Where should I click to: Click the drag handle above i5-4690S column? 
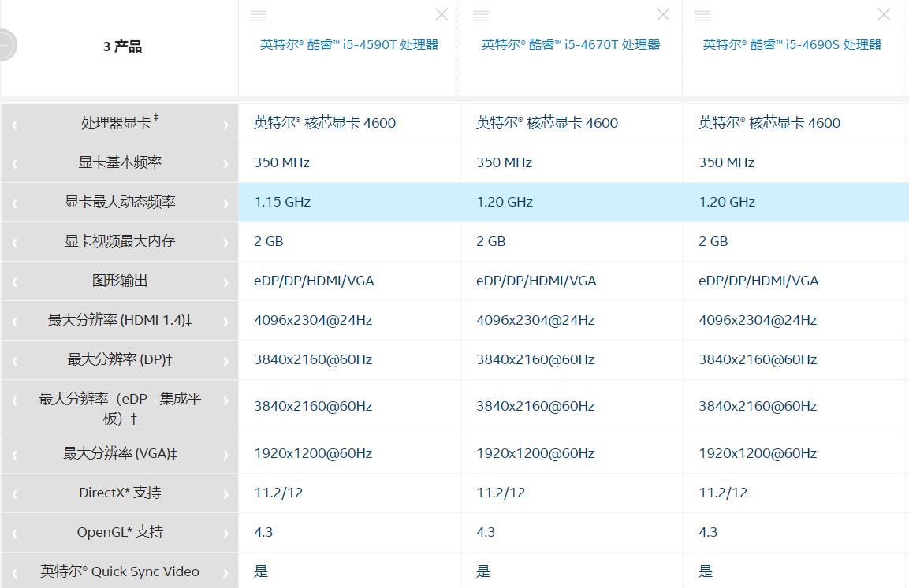tap(702, 14)
